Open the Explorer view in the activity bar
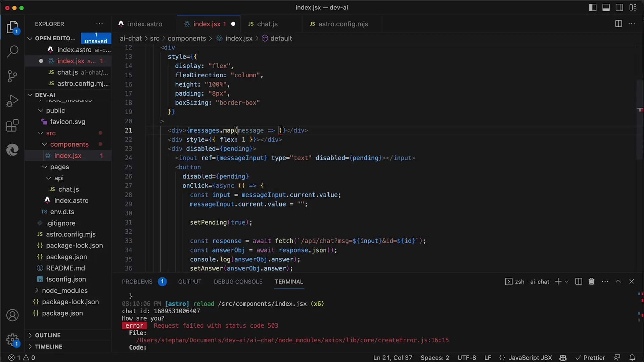 click(x=12, y=27)
